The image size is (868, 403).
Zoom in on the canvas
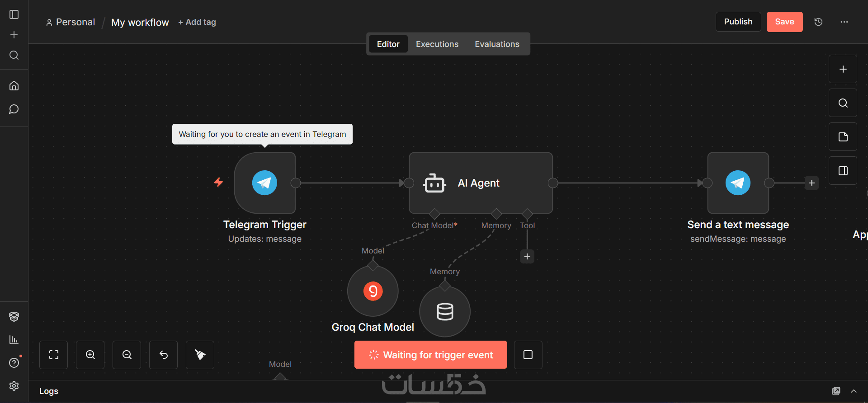click(x=90, y=355)
